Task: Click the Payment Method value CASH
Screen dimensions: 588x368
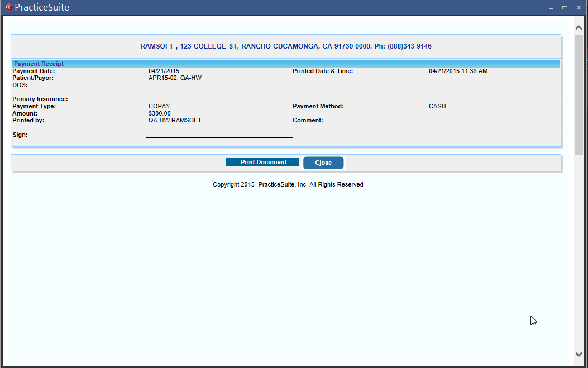Action: (x=437, y=106)
